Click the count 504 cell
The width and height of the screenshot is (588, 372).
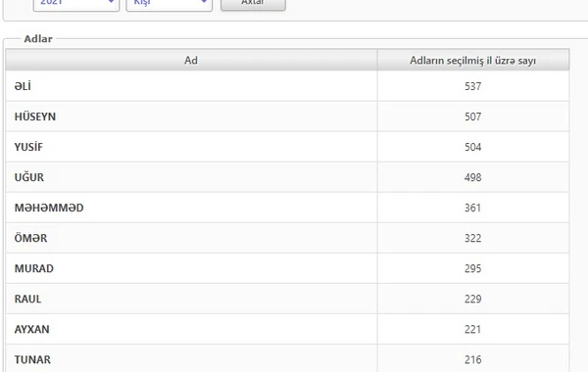pos(473,147)
